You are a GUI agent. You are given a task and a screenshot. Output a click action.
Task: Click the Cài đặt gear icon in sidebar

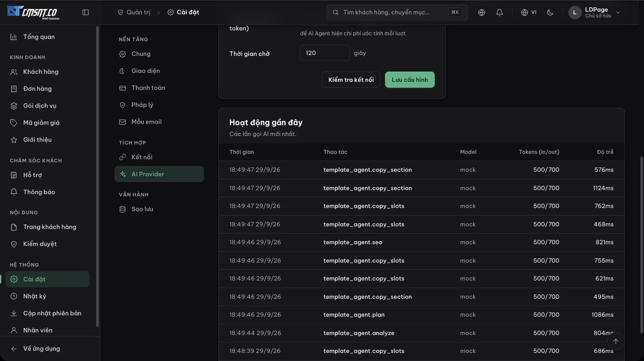tap(14, 279)
